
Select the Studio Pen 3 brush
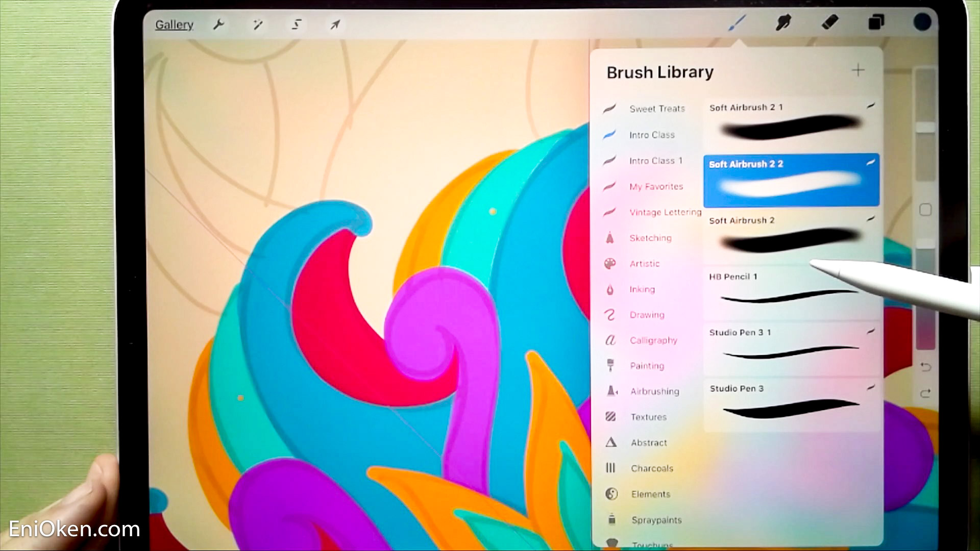(791, 405)
